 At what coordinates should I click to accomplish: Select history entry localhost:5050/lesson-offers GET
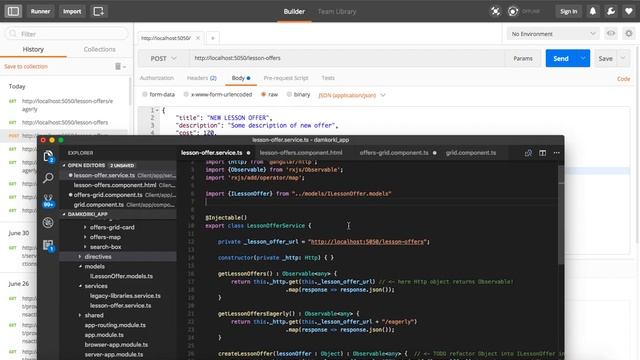pyautogui.click(x=65, y=122)
